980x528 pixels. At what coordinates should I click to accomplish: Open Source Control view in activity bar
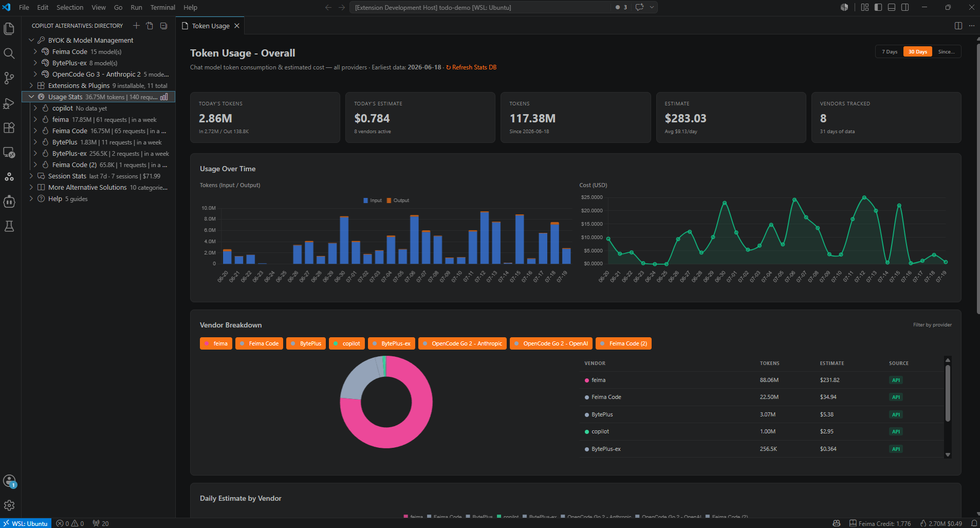(x=9, y=78)
